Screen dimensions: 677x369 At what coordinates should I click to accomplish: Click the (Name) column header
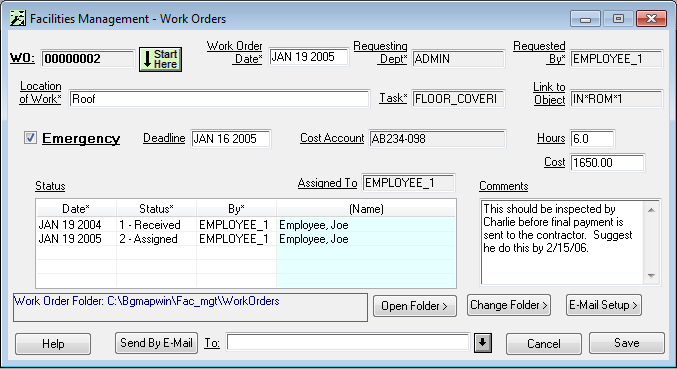pos(366,209)
